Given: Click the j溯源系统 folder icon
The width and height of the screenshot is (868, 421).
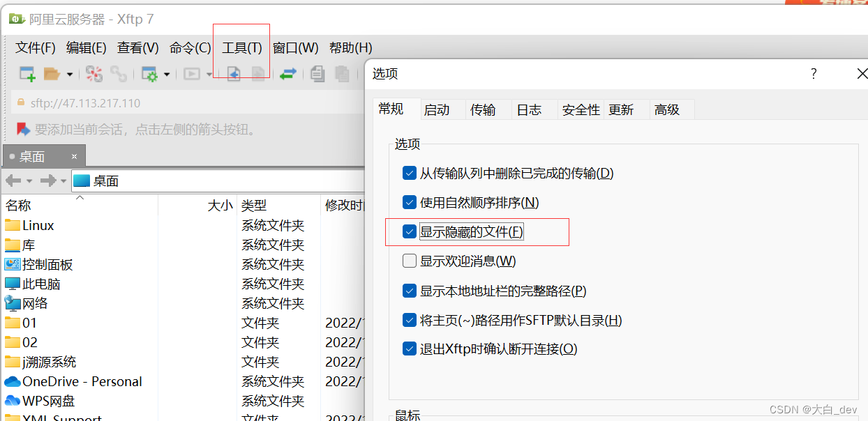Looking at the screenshot, I should (x=13, y=362).
